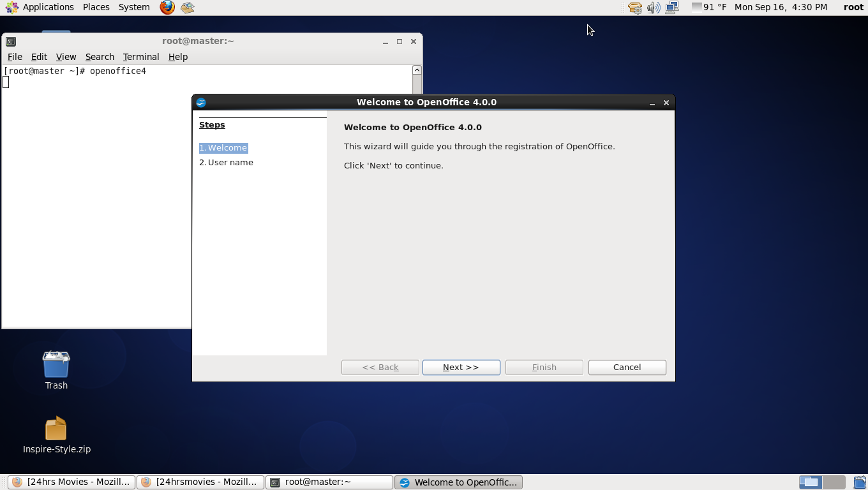Open the software update package tray icon

tap(635, 8)
